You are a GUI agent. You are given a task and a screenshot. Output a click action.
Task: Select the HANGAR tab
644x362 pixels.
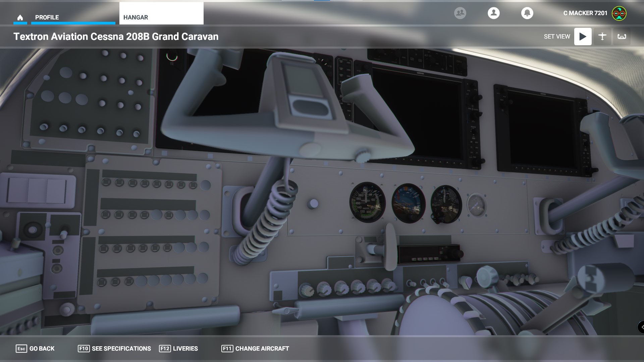tap(136, 17)
